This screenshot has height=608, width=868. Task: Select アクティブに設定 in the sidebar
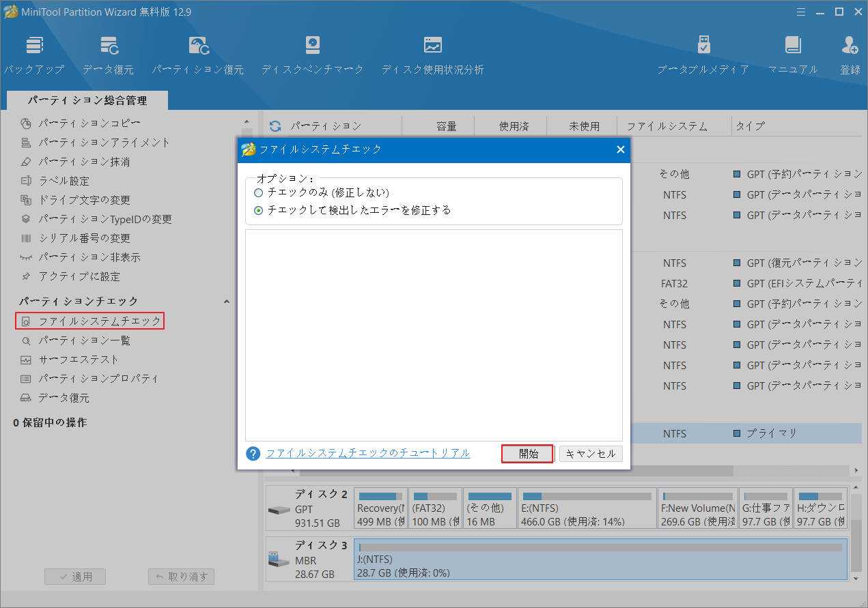point(79,276)
